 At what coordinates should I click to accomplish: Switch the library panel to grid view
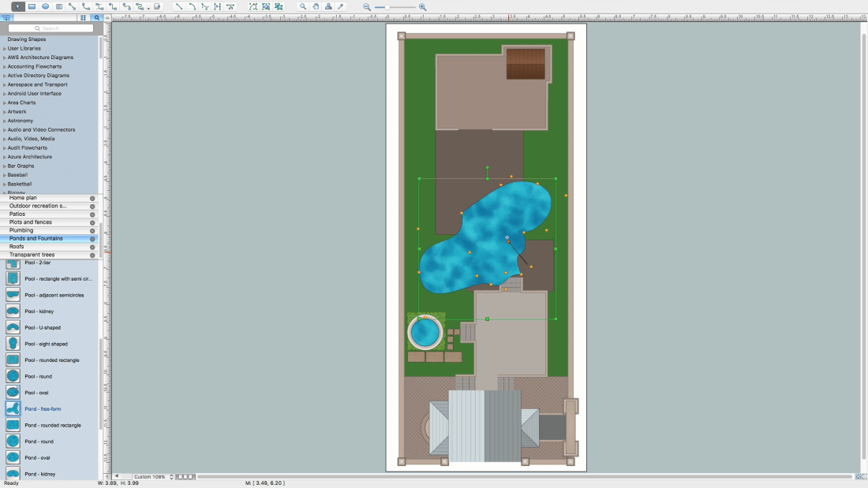click(83, 17)
